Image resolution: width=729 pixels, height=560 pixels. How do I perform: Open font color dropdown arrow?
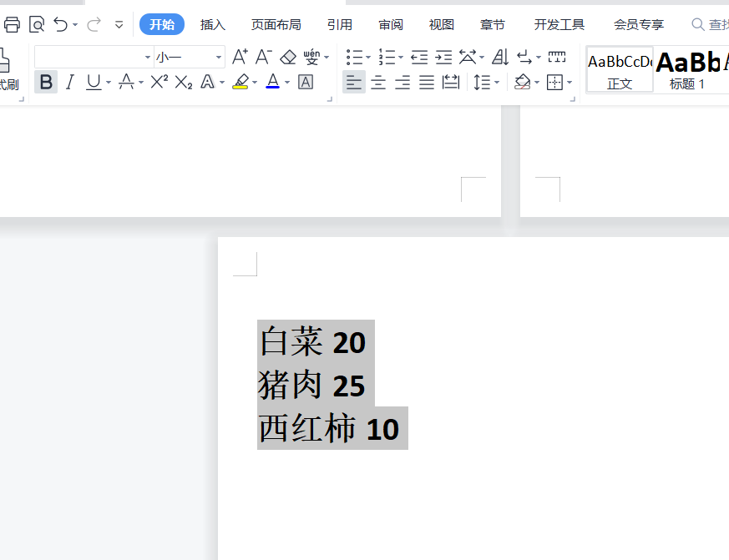click(x=287, y=83)
